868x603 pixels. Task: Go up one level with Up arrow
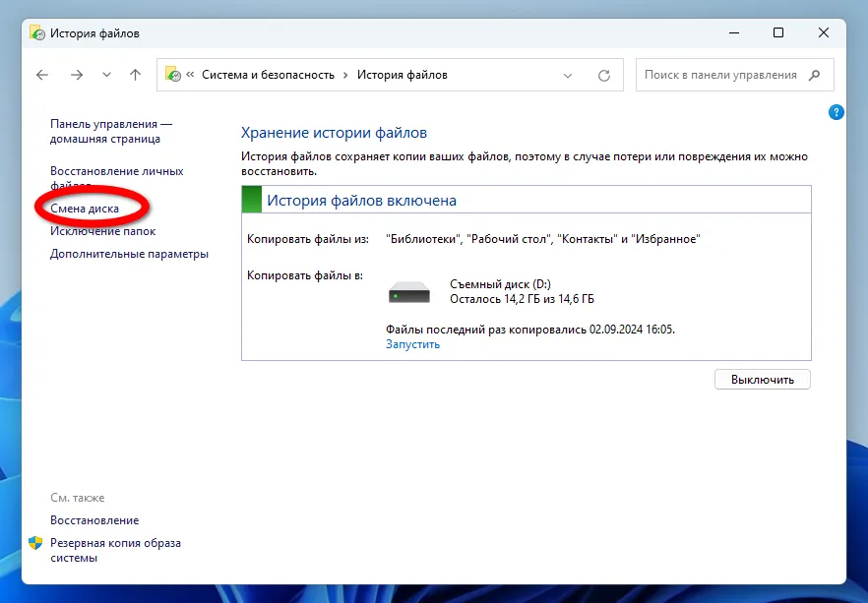[x=135, y=75]
